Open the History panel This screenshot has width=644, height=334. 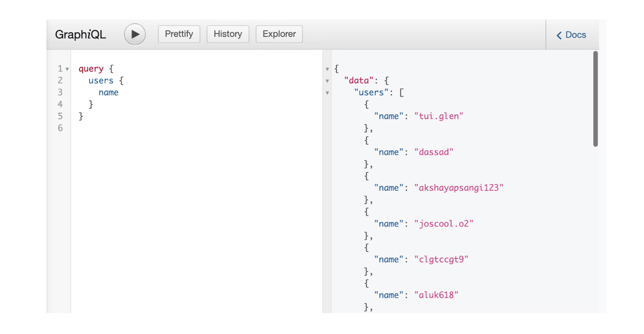(228, 34)
